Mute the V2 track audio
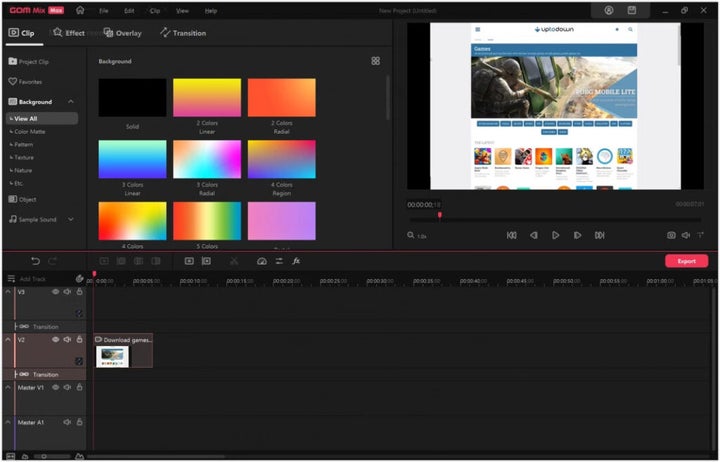 click(67, 340)
